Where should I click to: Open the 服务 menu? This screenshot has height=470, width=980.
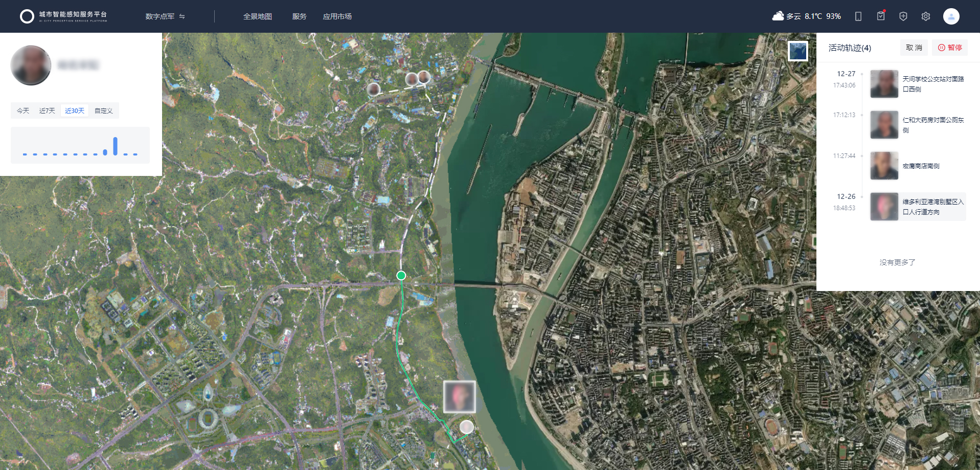tap(299, 16)
